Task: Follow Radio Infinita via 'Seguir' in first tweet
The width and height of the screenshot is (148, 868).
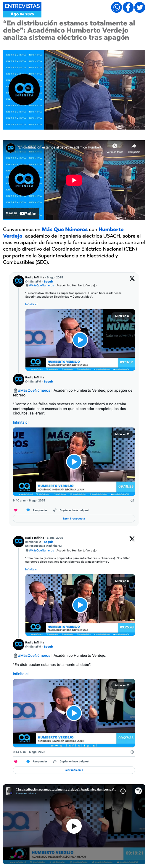Action: click(x=48, y=281)
